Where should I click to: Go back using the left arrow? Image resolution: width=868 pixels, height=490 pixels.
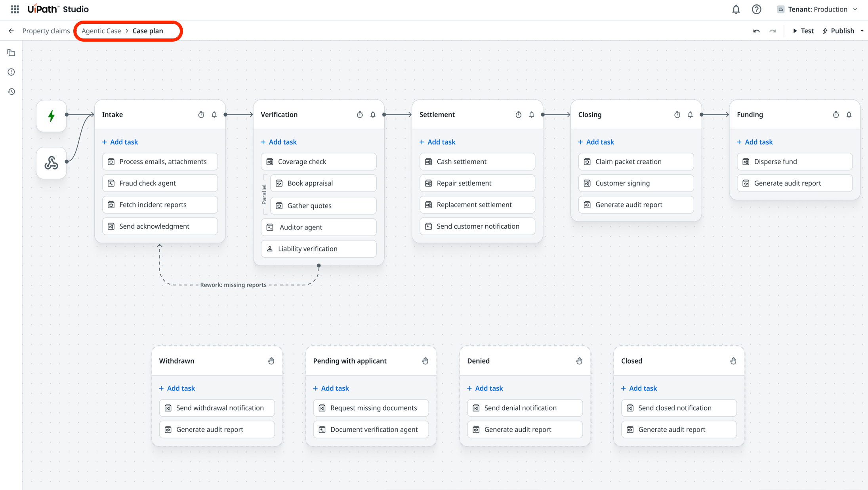(x=11, y=31)
